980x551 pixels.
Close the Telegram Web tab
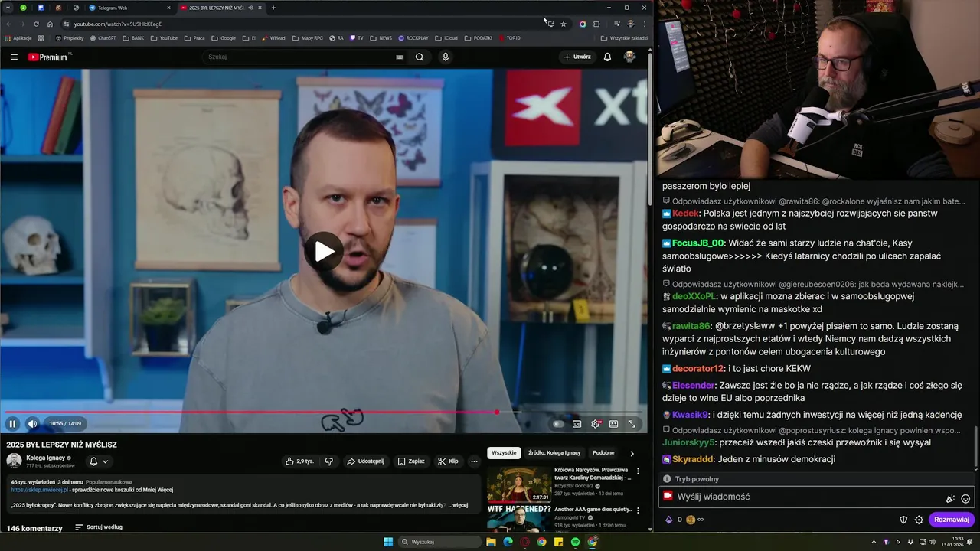pyautogui.click(x=168, y=8)
